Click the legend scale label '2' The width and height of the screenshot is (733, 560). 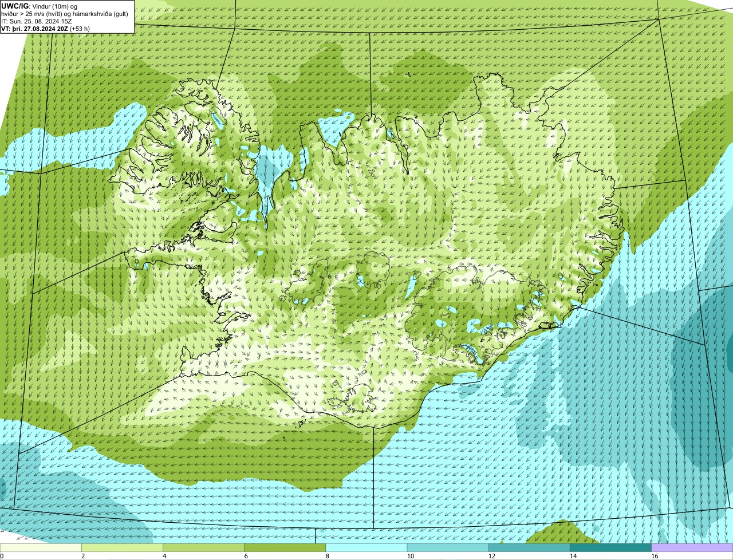(83, 556)
